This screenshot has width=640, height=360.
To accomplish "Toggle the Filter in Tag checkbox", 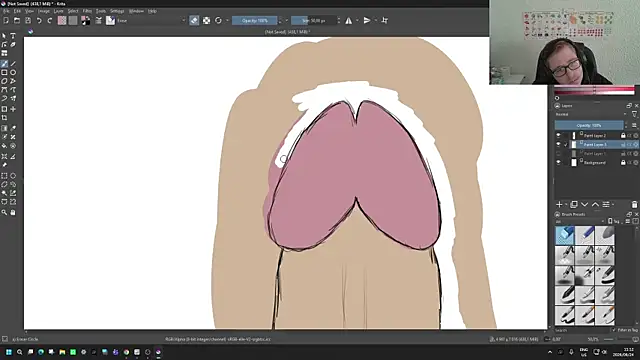I will point(613,330).
